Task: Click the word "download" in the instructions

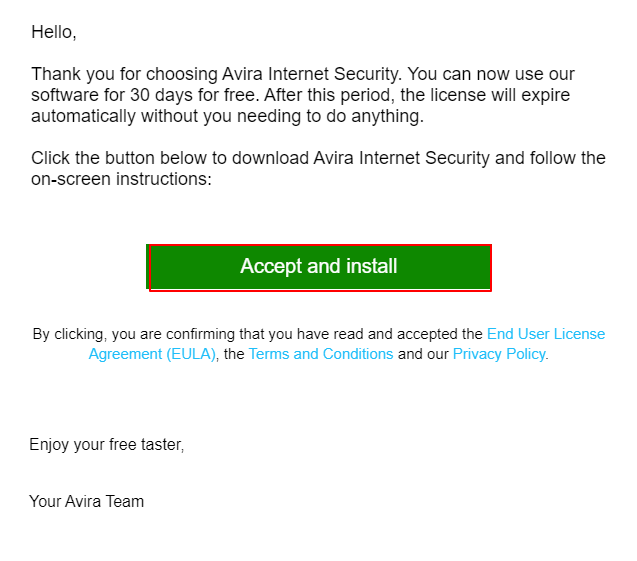Action: click(x=271, y=158)
